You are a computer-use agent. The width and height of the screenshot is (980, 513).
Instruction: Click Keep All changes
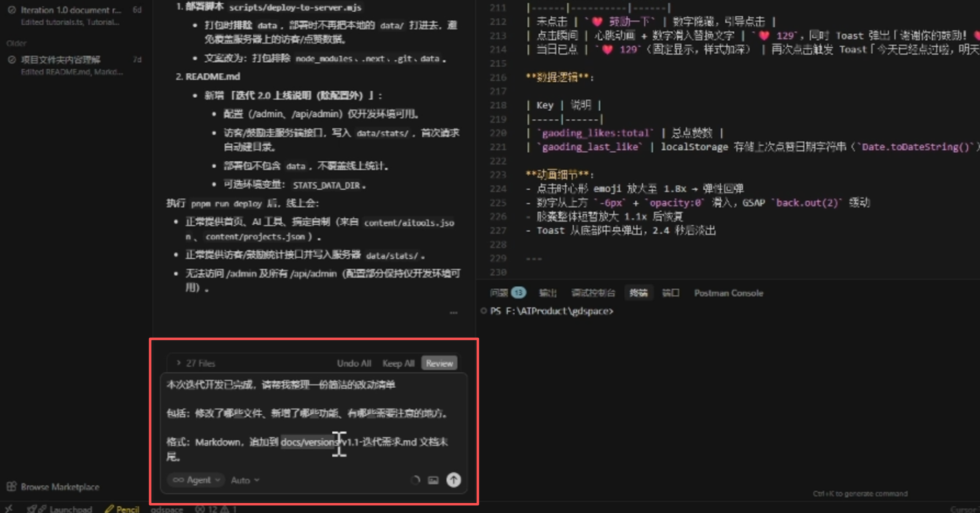pos(398,363)
